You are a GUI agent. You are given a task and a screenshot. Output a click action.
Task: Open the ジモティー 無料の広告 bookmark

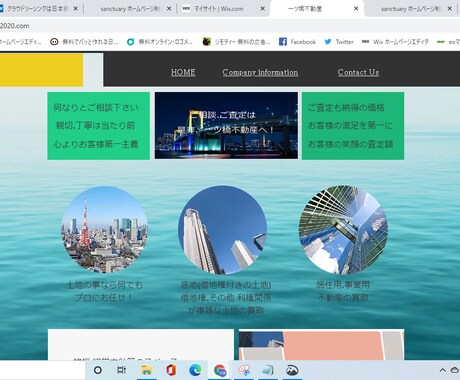(237, 42)
